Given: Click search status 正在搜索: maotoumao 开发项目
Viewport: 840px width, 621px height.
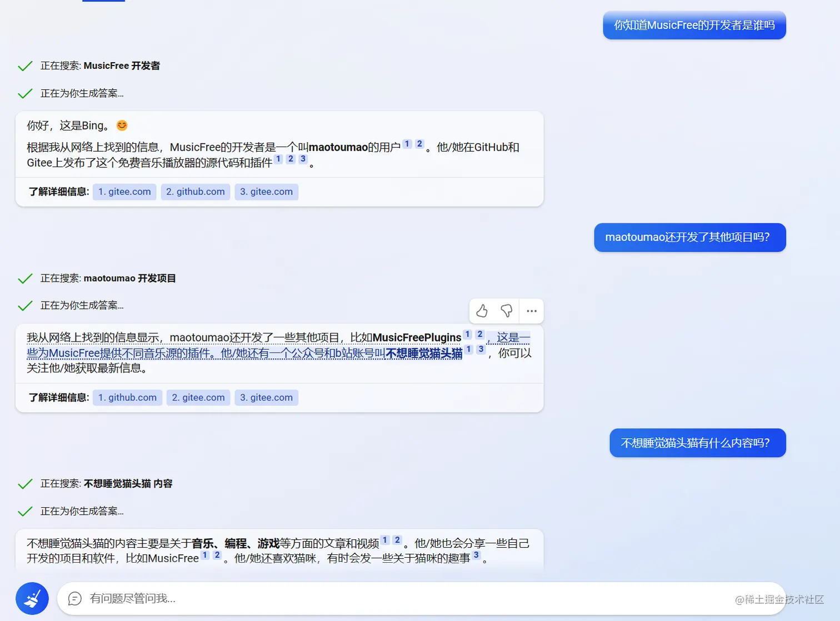Looking at the screenshot, I should (x=108, y=278).
